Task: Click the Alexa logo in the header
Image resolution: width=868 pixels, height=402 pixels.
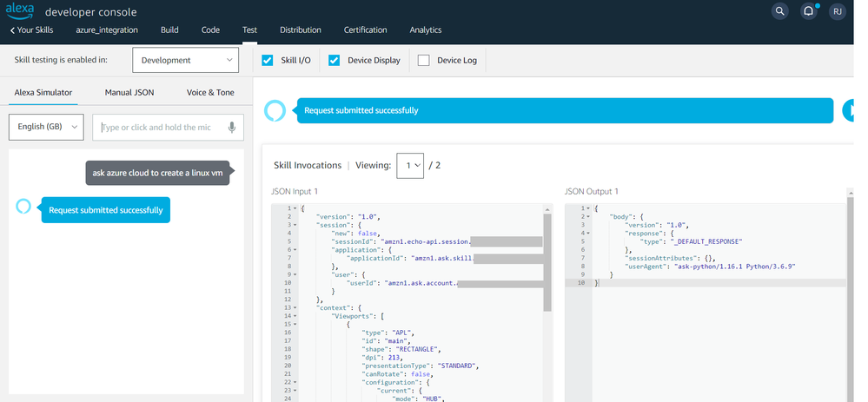Action: pos(20,10)
